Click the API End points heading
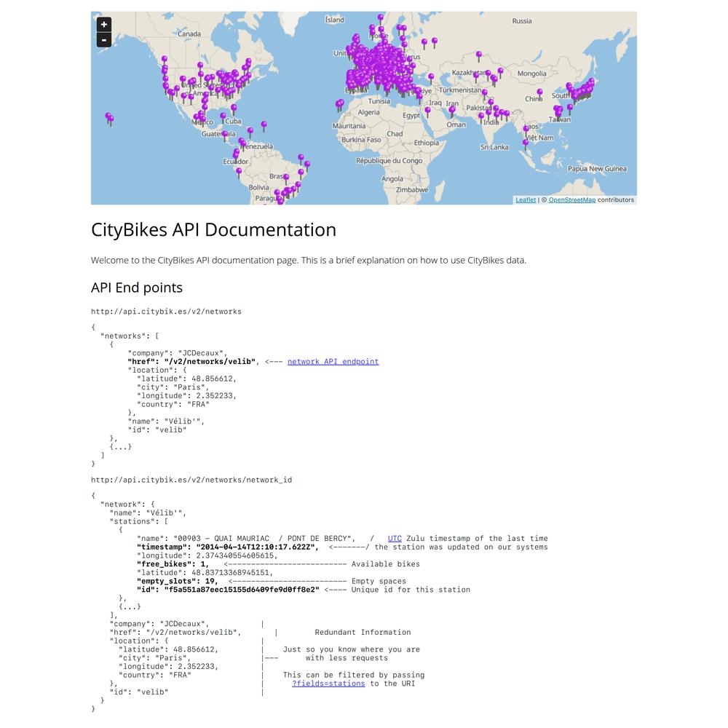The image size is (728, 728). [x=137, y=288]
